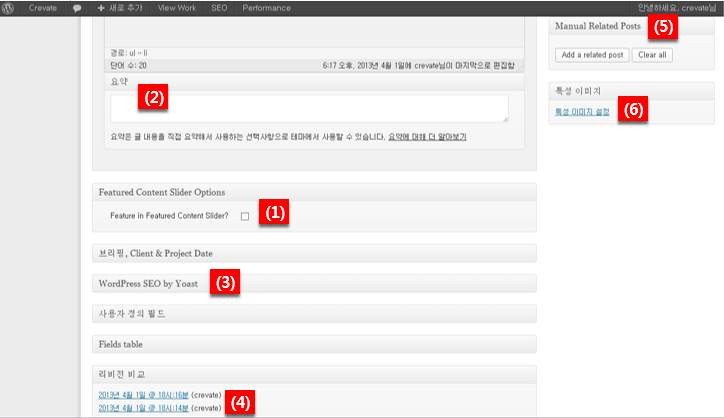724x418 pixels.
Task: Click the Add a related post button
Action: 592,55
